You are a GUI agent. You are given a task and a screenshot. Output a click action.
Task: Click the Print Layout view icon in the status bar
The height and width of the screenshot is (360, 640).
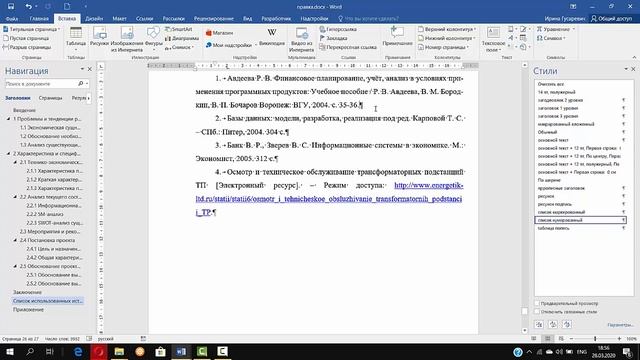click(548, 339)
